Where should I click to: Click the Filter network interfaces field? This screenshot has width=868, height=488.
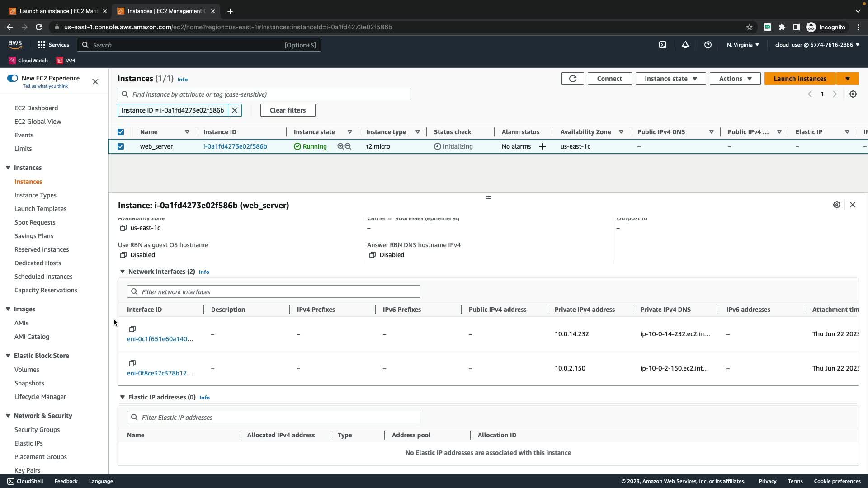pos(273,291)
